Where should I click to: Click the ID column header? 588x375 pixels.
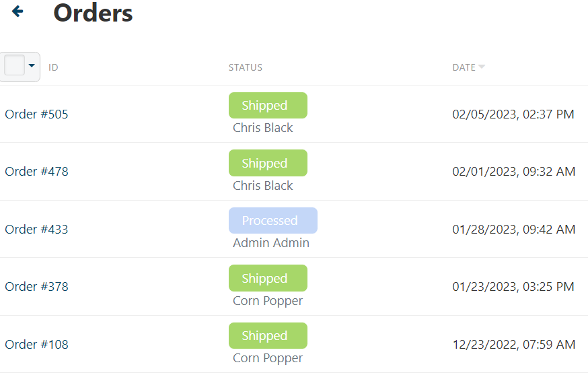pyautogui.click(x=53, y=67)
